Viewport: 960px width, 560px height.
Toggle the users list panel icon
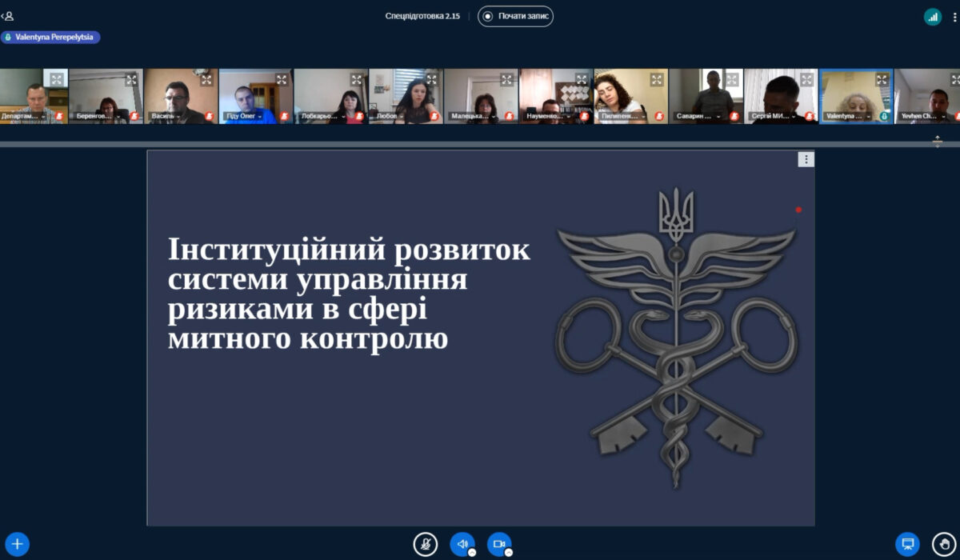tap(9, 16)
